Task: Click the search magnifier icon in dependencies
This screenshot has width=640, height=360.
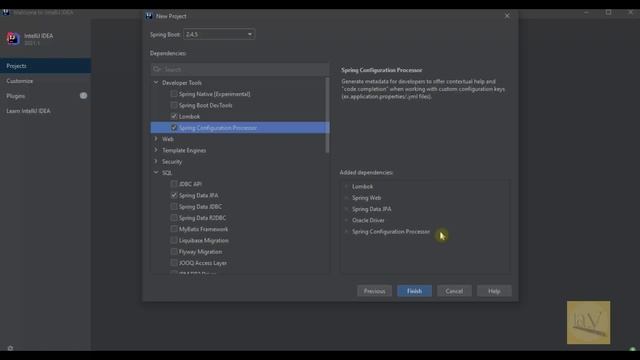Action: click(x=157, y=69)
